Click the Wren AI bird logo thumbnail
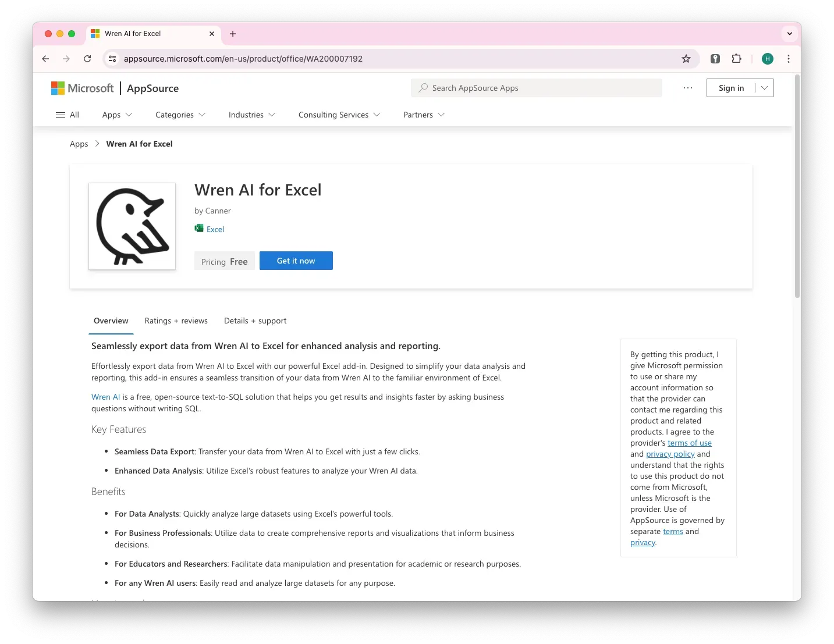This screenshot has height=644, width=834. [x=132, y=226]
